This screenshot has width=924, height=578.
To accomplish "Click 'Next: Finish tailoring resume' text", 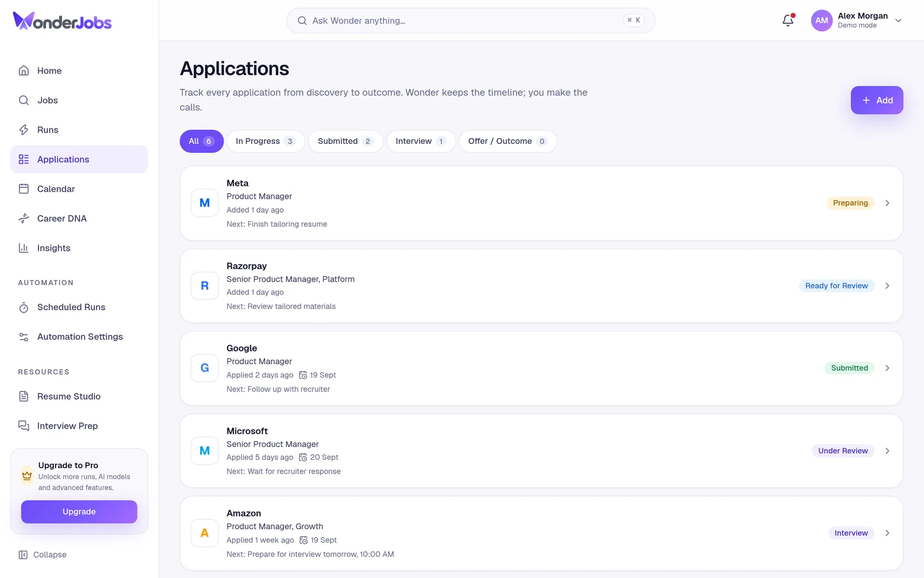I will [x=277, y=224].
